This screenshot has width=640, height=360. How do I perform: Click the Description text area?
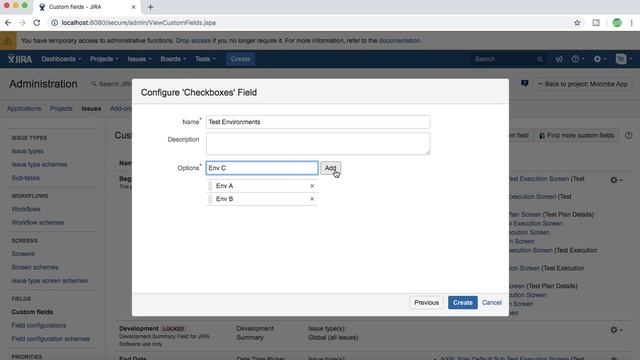(x=318, y=144)
